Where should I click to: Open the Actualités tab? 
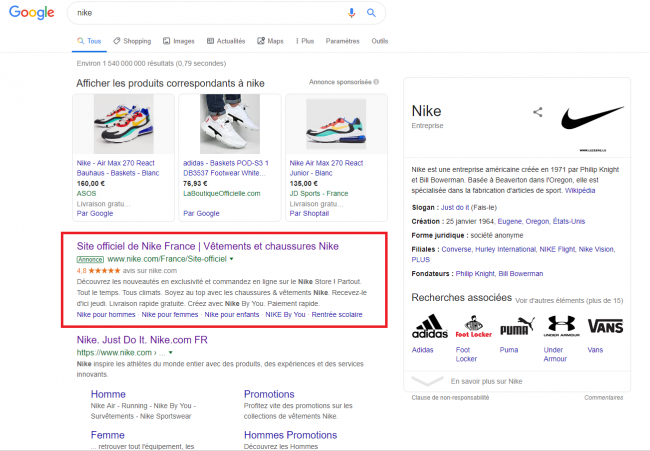click(226, 41)
